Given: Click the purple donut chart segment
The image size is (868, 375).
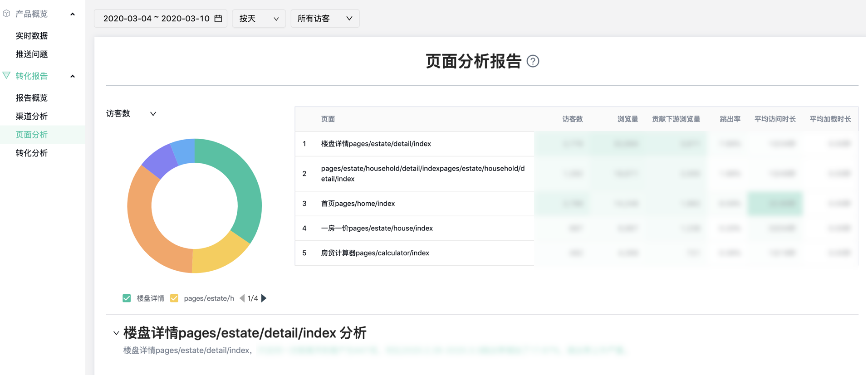Looking at the screenshot, I should 160,161.
